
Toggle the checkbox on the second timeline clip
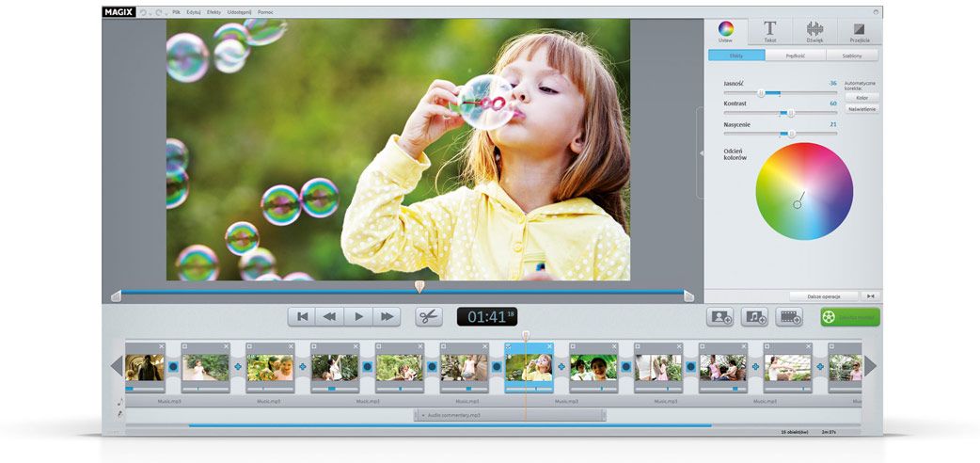(x=185, y=346)
